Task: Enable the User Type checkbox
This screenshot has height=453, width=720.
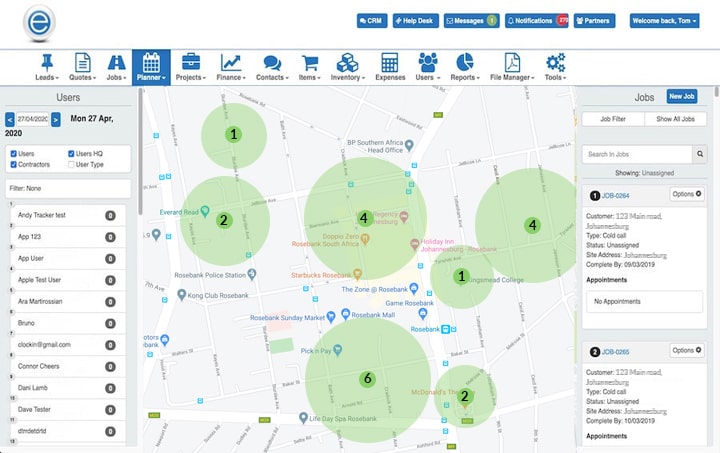Action: 71,164
